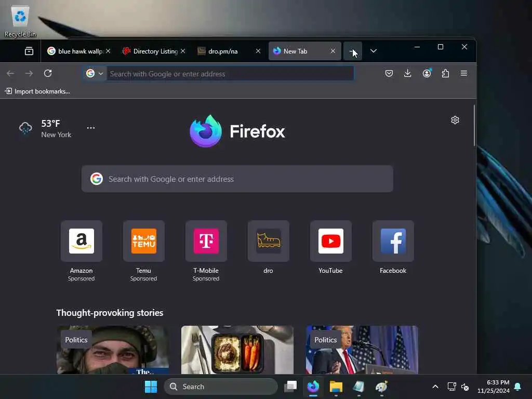Open the Windows Start menu

151,387
